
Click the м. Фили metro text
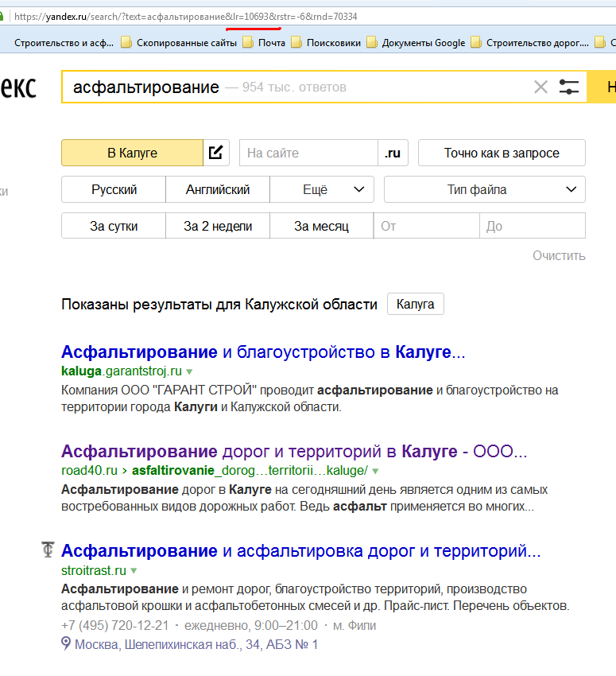click(354, 625)
